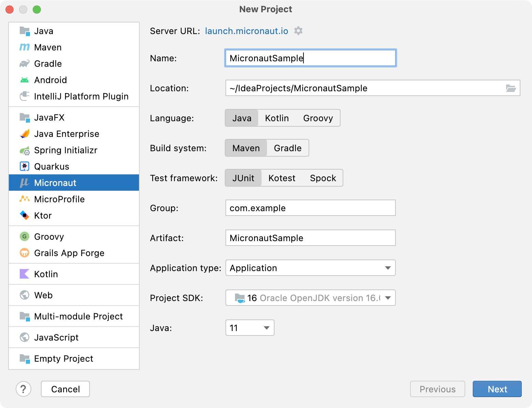The width and height of the screenshot is (532, 408).
Task: Select Kotlin as the language
Action: point(277,118)
